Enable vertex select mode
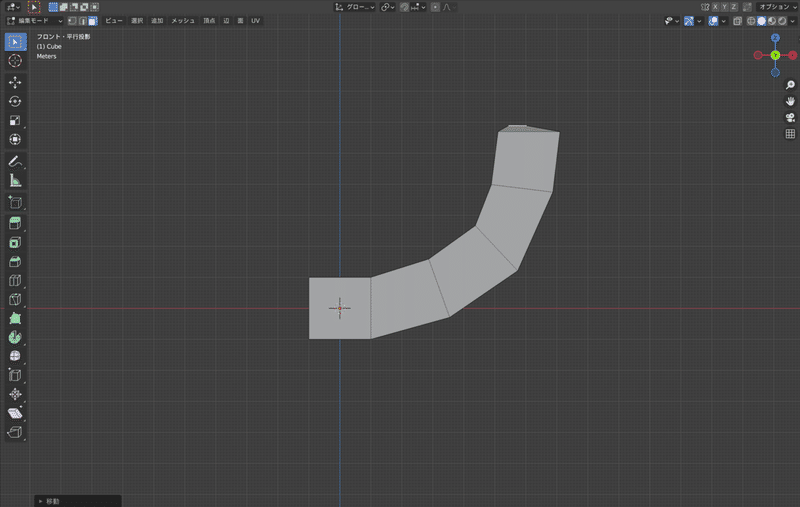800x507 pixels. (72, 21)
